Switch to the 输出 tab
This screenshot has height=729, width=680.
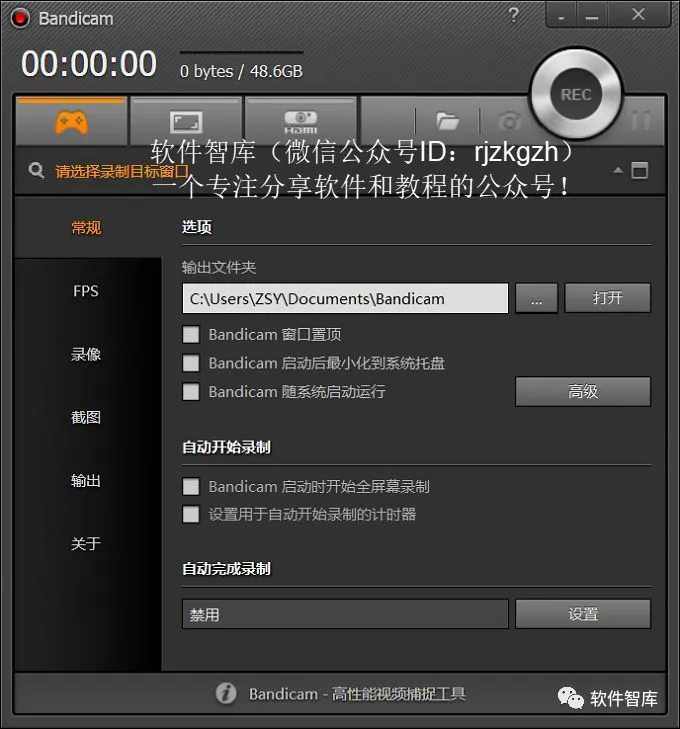pyautogui.click(x=86, y=480)
